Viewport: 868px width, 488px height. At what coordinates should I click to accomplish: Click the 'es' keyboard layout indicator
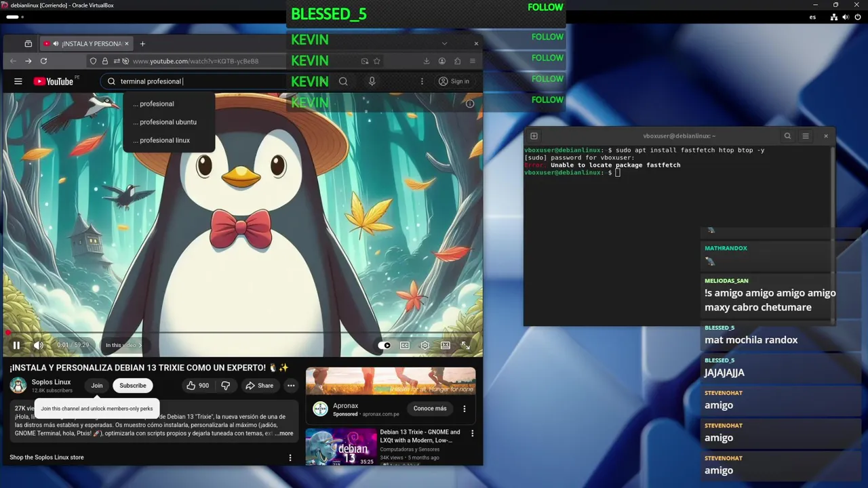pyautogui.click(x=812, y=17)
